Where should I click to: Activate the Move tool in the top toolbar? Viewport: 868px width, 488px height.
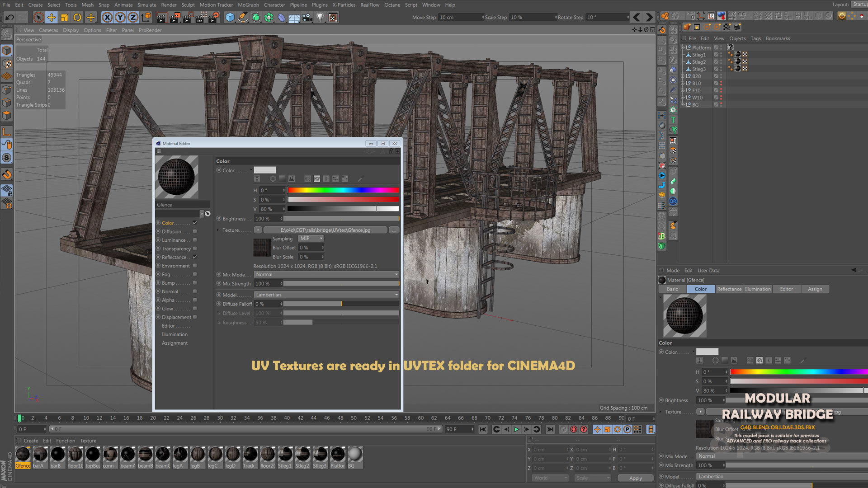click(52, 17)
